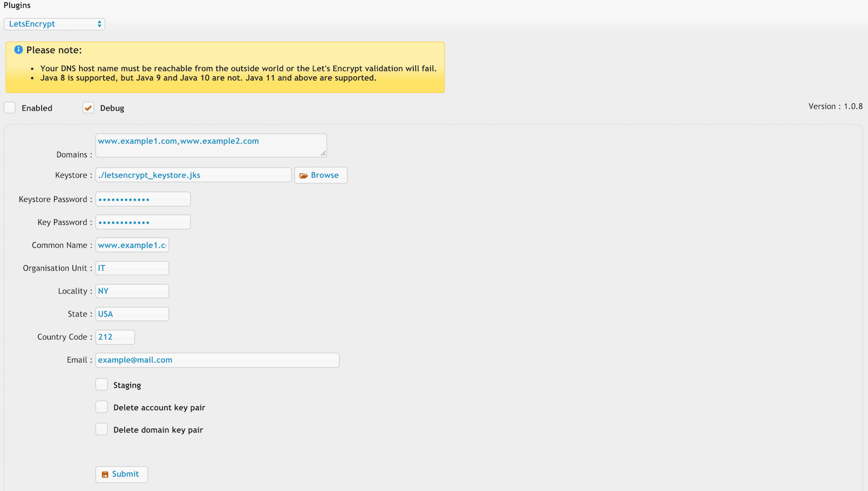Click the Domains label
Screen dimensions: 868x491
coord(74,155)
